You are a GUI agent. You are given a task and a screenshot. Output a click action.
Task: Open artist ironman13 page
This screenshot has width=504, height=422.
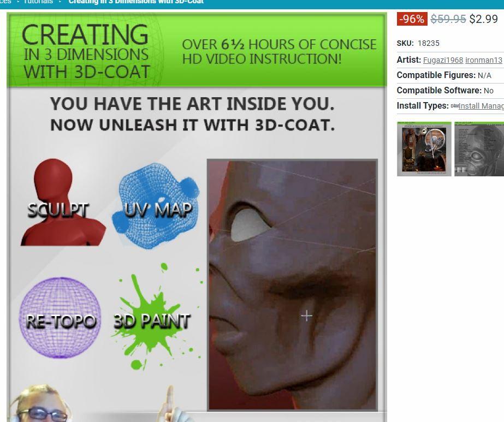coord(484,60)
